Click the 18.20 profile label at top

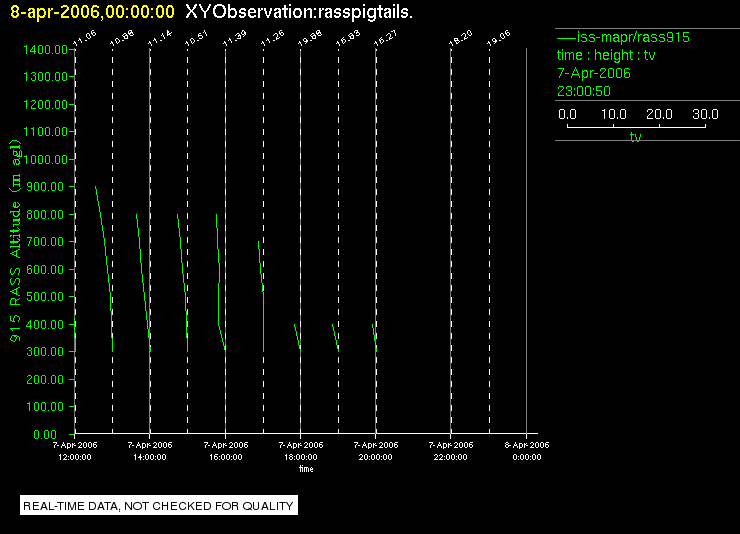[461, 39]
